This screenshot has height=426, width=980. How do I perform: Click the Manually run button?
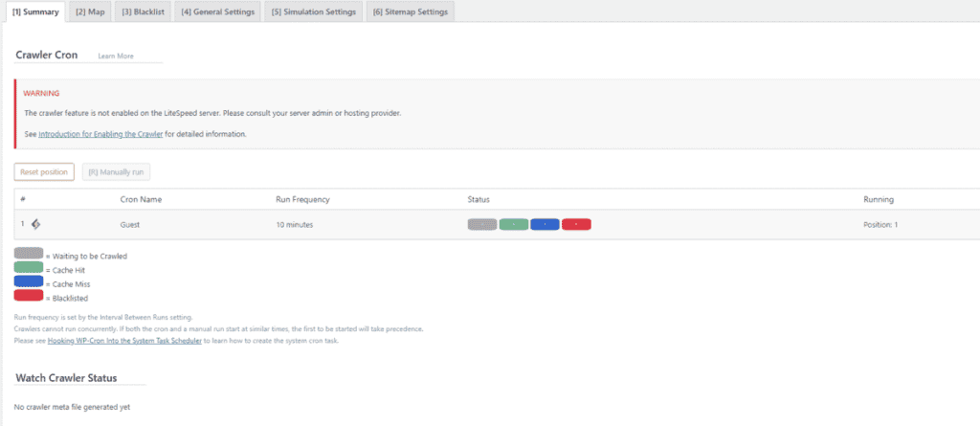pos(116,171)
